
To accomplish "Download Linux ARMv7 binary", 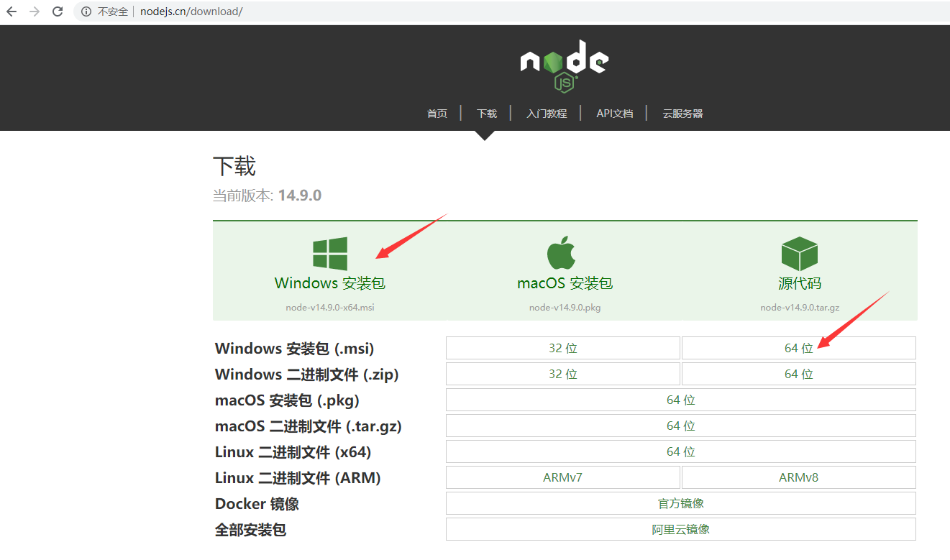I will [563, 477].
